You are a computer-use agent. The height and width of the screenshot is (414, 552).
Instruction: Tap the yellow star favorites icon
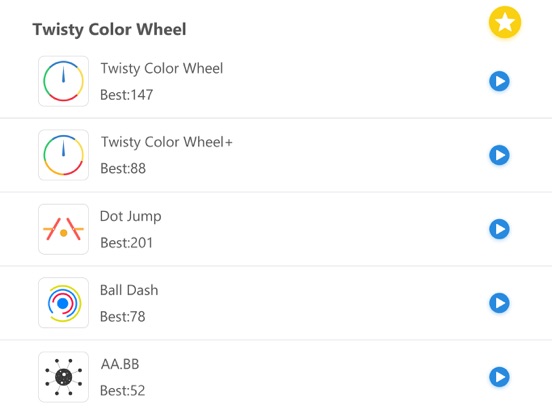pos(504,22)
